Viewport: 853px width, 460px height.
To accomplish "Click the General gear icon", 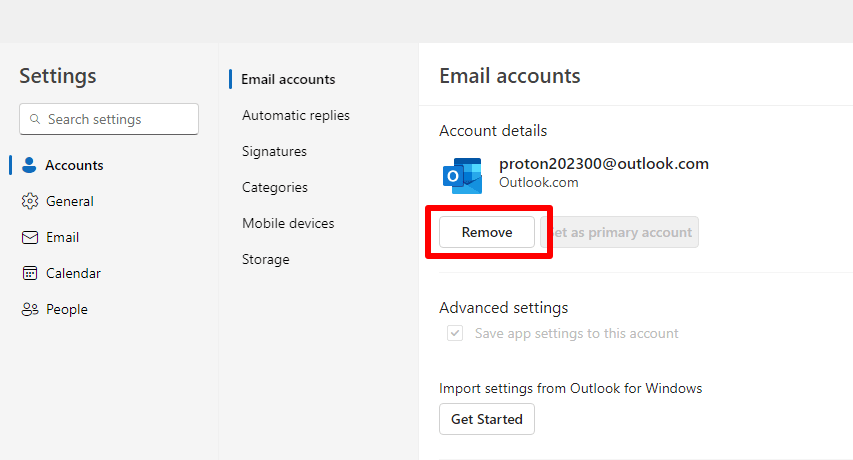I will 29,201.
